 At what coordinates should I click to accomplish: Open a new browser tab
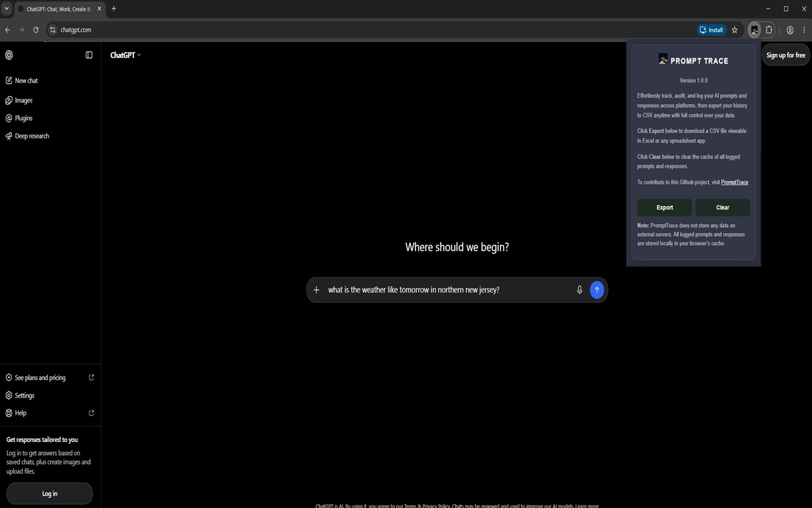114,9
